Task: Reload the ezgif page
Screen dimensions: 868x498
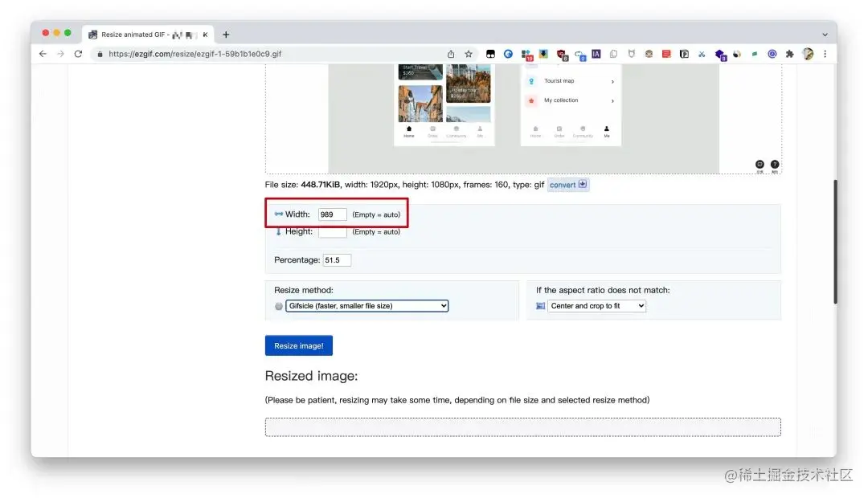Action: 78,54
